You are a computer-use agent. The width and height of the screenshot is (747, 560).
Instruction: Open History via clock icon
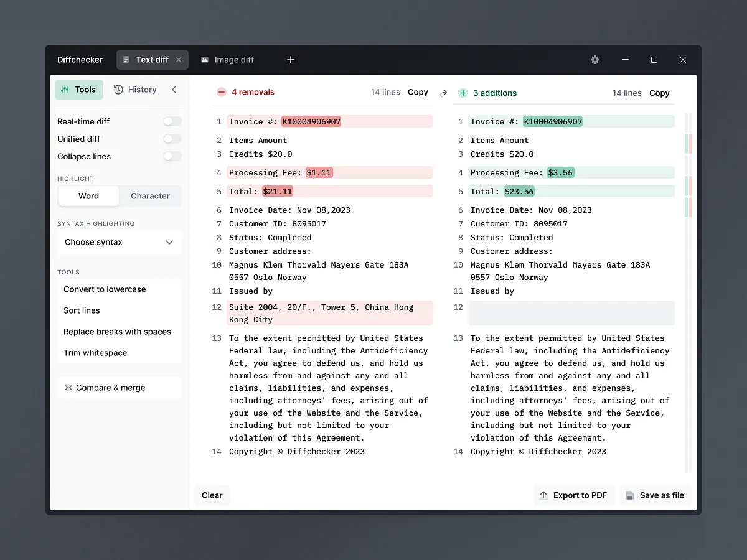[x=118, y=90]
